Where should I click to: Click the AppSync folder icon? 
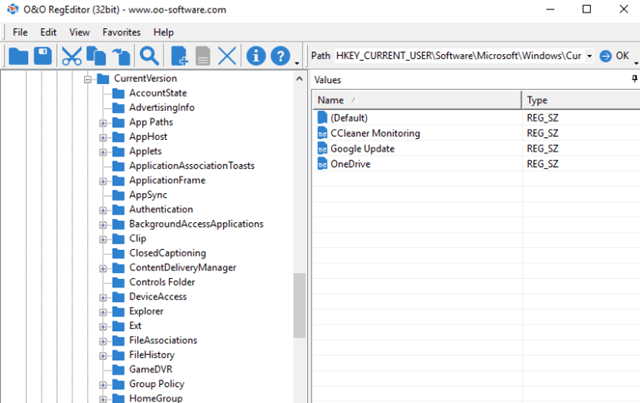coord(118,195)
